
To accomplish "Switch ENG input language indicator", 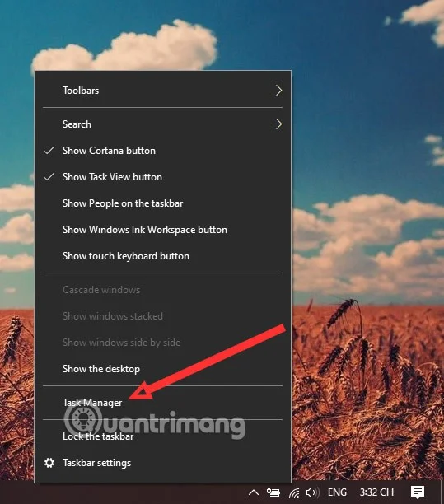I will tap(337, 492).
